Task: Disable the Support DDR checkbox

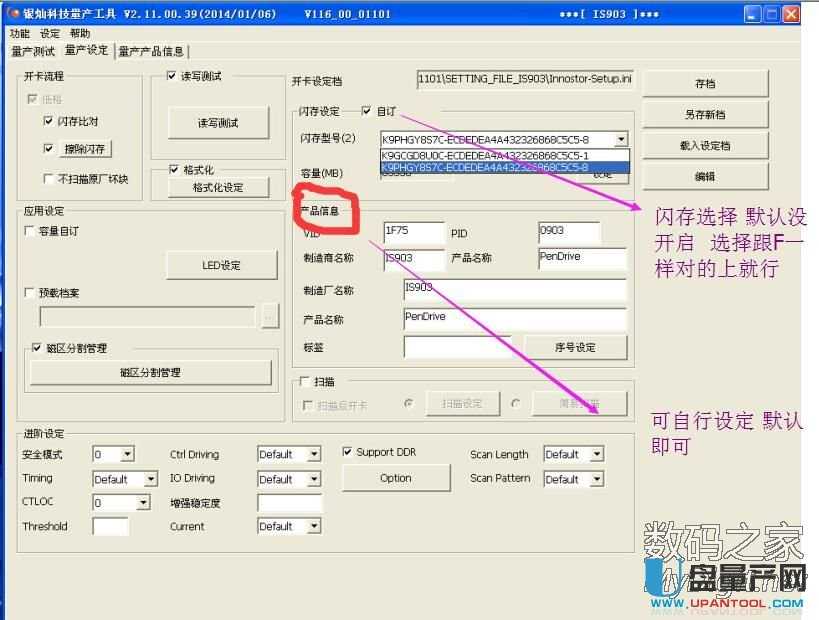Action: pyautogui.click(x=347, y=451)
